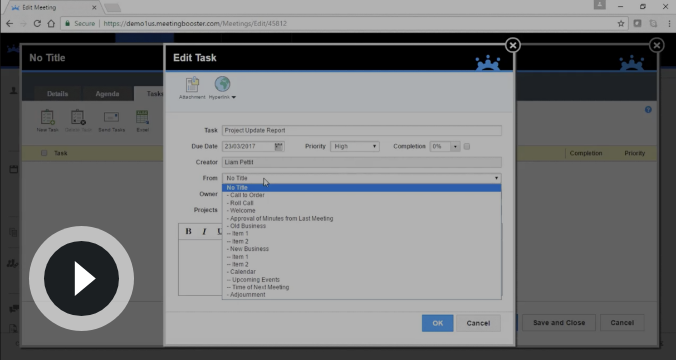This screenshot has height=360, width=676.
Task: Select 'Time of Next Meeting' option
Action: click(x=362, y=287)
